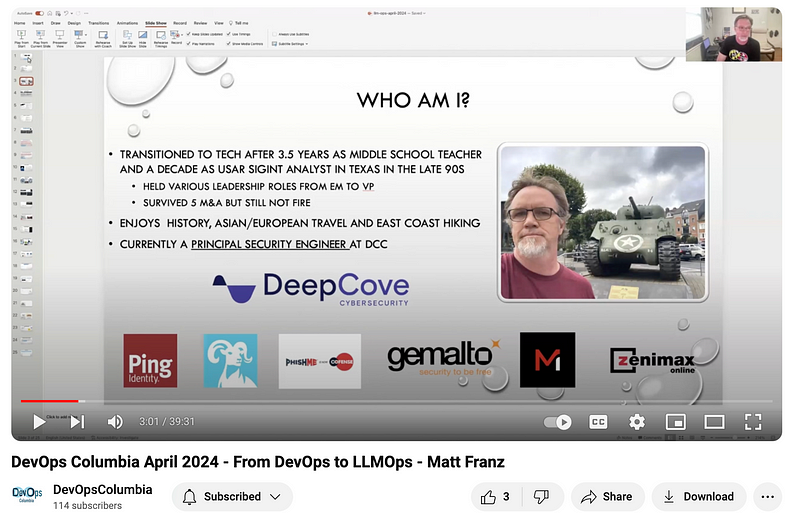
Task: Open the Record ribbon tab
Action: pos(180,23)
